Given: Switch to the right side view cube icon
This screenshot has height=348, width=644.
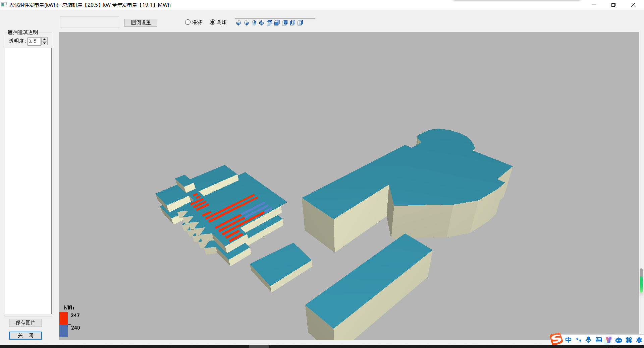Looking at the screenshot, I should [x=300, y=23].
